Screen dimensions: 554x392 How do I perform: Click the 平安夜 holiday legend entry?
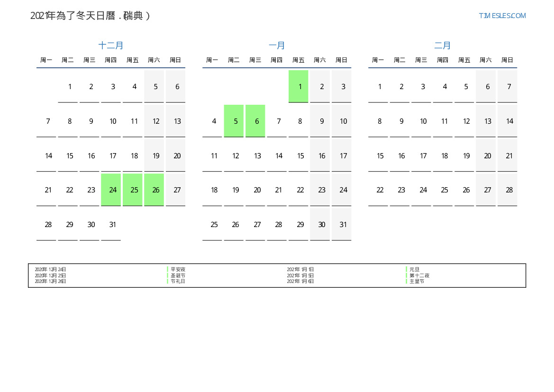pos(178,269)
